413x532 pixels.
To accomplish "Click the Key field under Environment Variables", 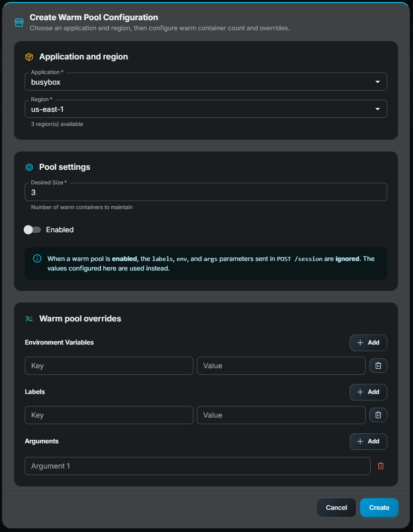I will [108, 365].
